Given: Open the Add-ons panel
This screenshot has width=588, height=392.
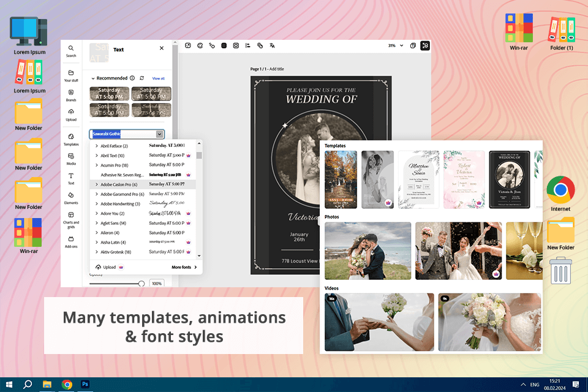Looking at the screenshot, I should point(71,242).
